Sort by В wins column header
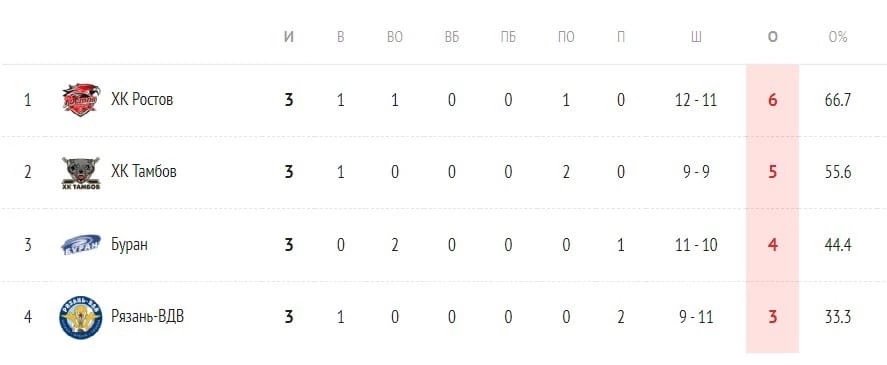 (341, 37)
